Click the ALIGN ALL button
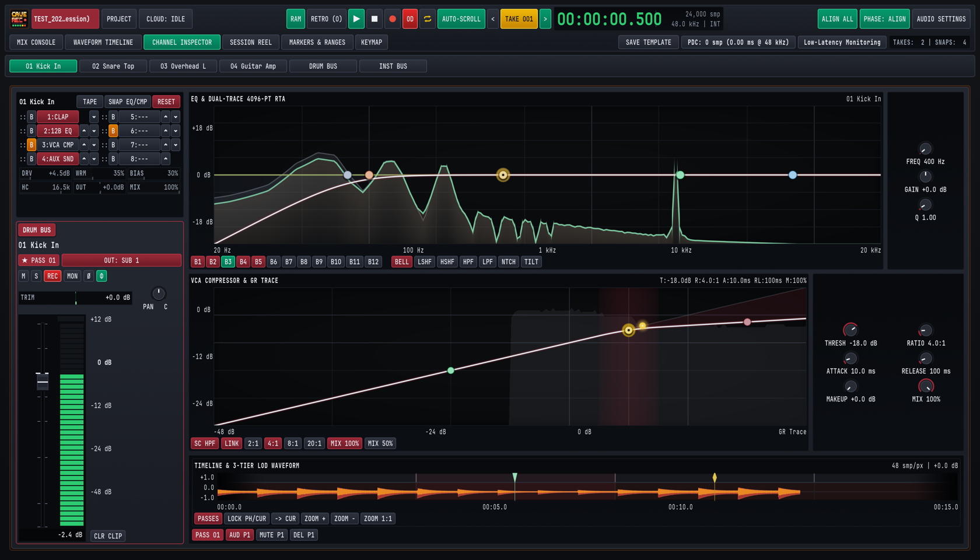The image size is (980, 560). 837,19
